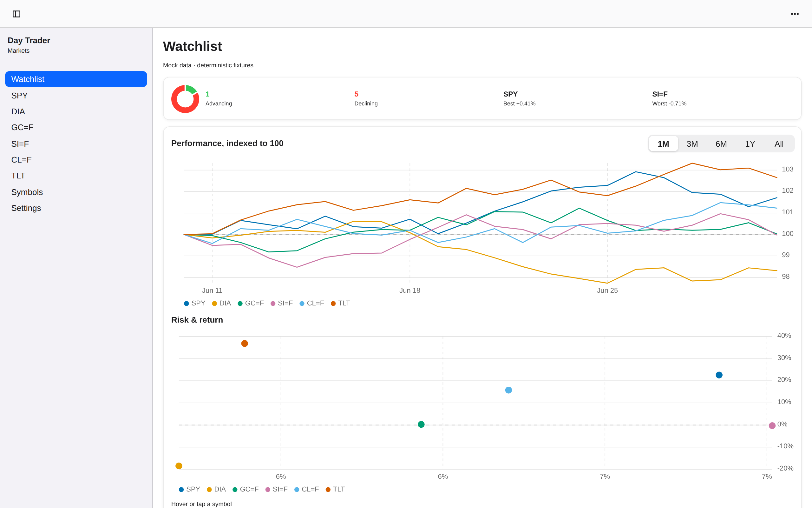Toggle SI=F in risk & return legend
812x508 pixels.
(277, 489)
